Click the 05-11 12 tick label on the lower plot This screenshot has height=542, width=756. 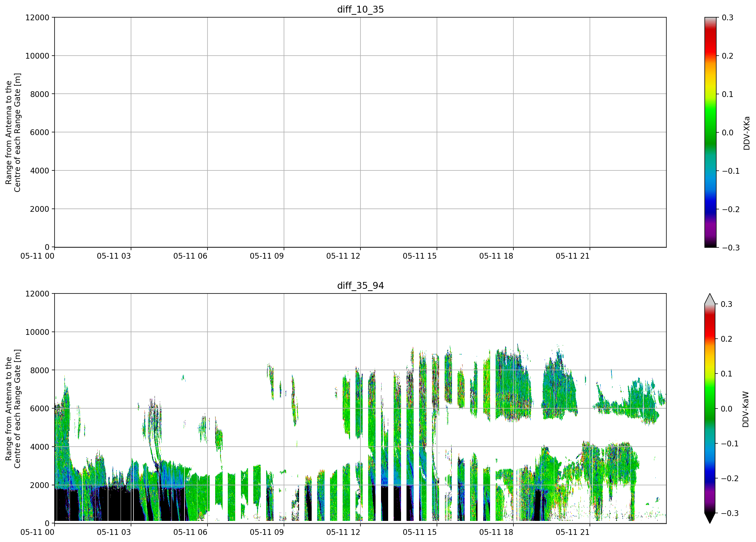(343, 532)
